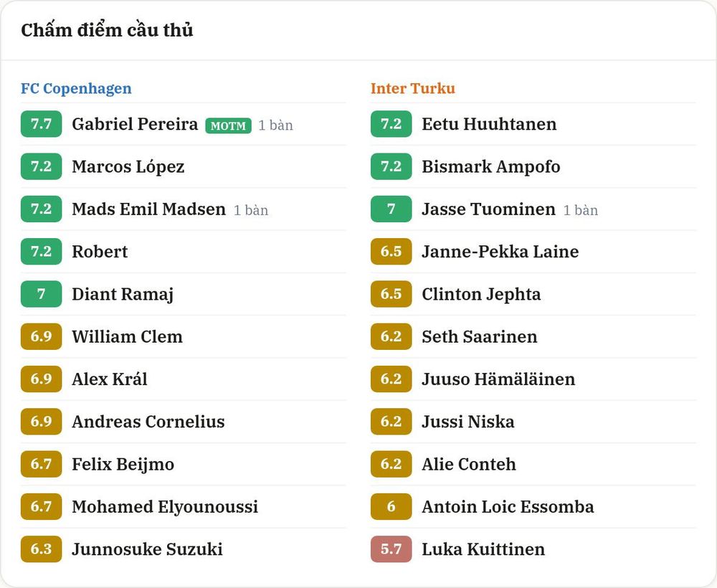Open the Inter Turku team link
Screen dimensions: 717x588
tap(412, 88)
